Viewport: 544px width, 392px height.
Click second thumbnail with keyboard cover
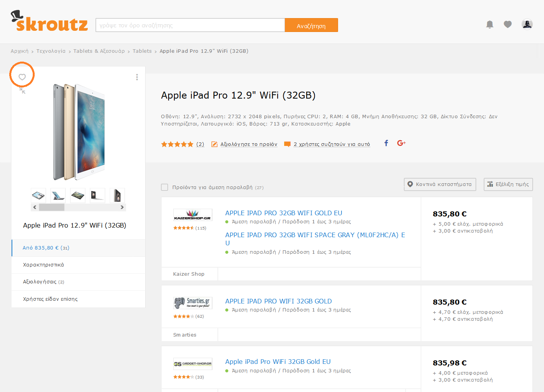click(x=58, y=195)
